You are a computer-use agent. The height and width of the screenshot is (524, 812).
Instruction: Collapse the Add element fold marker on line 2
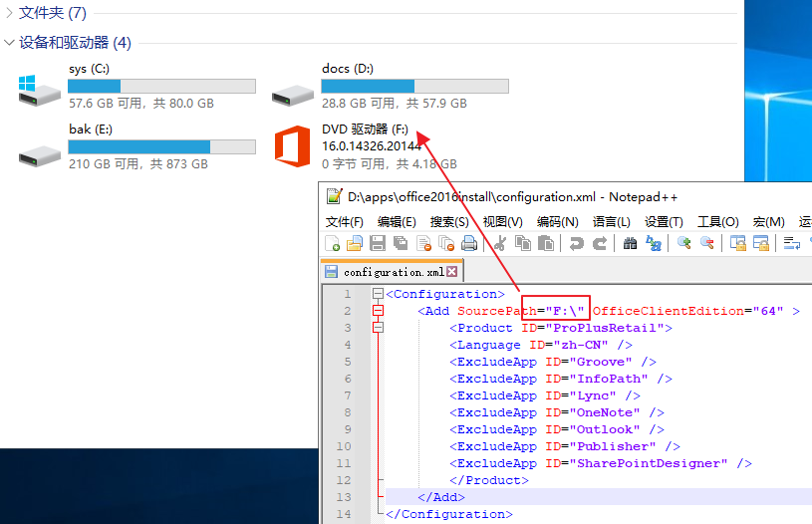coord(378,311)
